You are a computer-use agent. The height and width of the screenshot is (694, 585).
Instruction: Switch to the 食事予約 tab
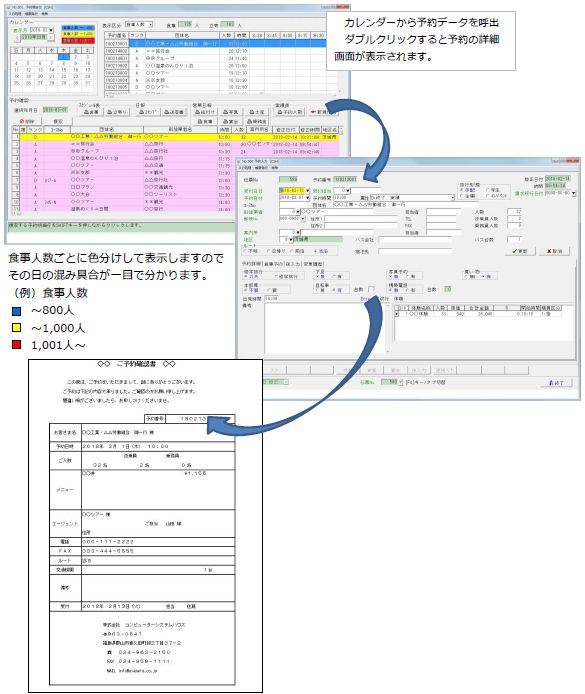pos(273,264)
